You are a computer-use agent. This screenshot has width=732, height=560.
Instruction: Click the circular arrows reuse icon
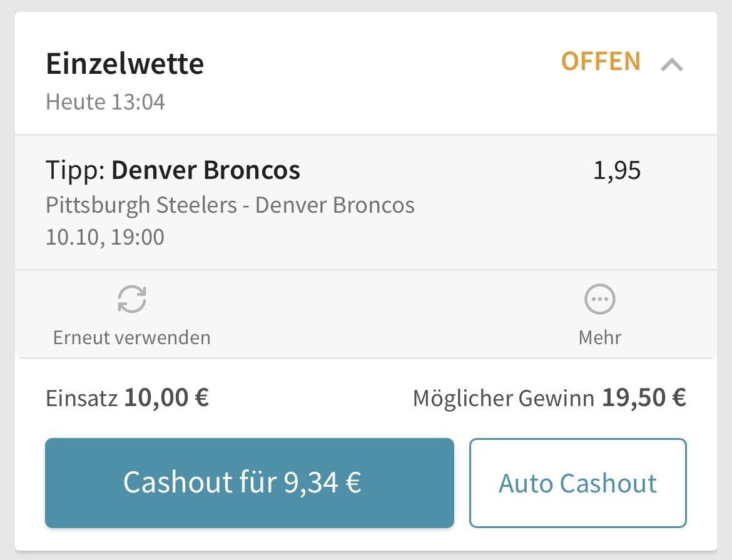(132, 299)
